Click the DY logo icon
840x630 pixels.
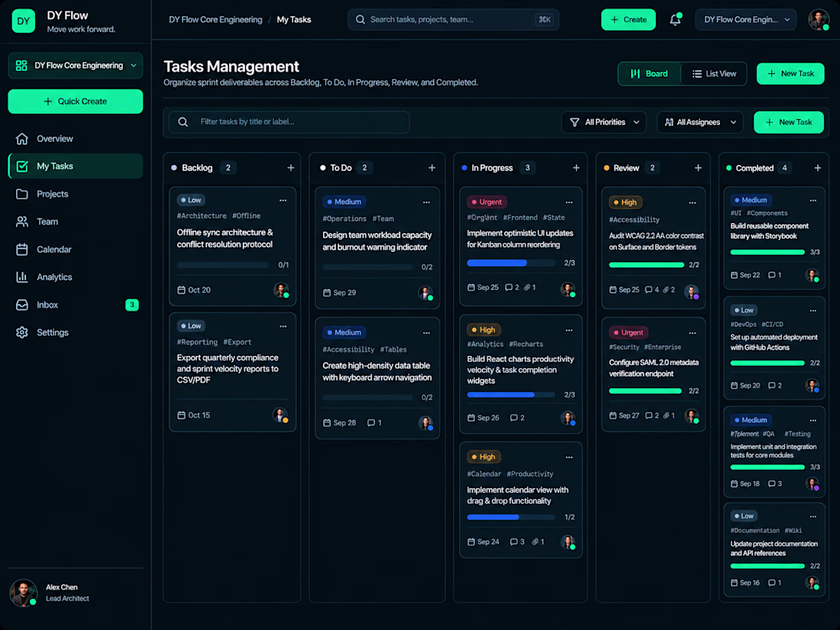click(x=23, y=21)
